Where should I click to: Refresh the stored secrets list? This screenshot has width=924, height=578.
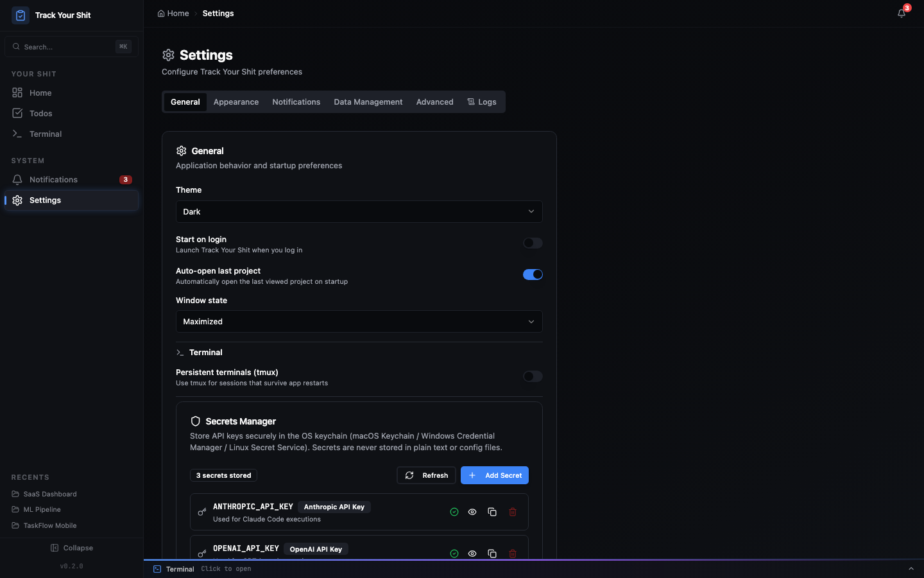[425, 475]
